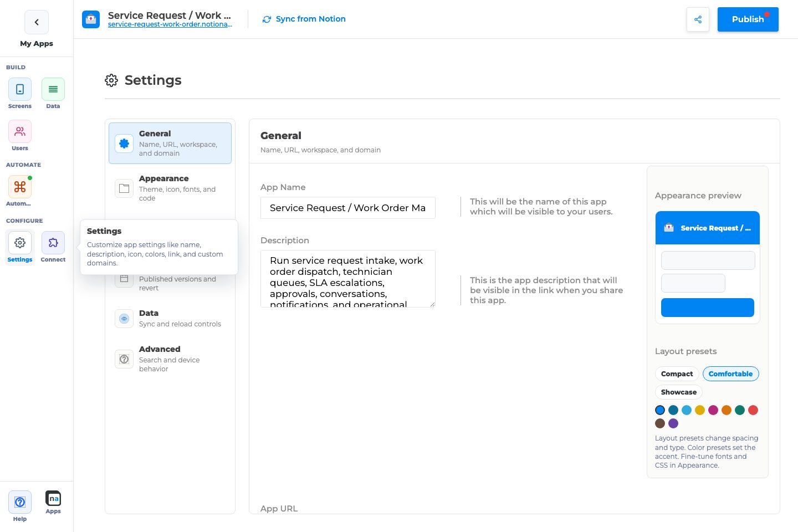The image size is (798, 532).
Task: Pick the red color preset
Action: 753,410
